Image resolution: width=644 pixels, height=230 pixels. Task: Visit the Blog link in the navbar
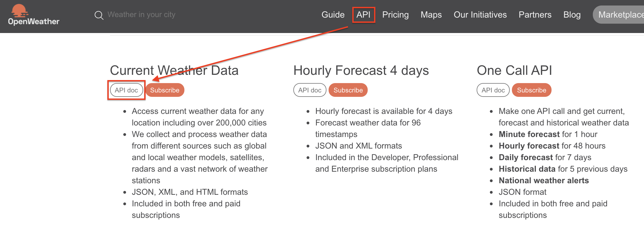(x=572, y=15)
